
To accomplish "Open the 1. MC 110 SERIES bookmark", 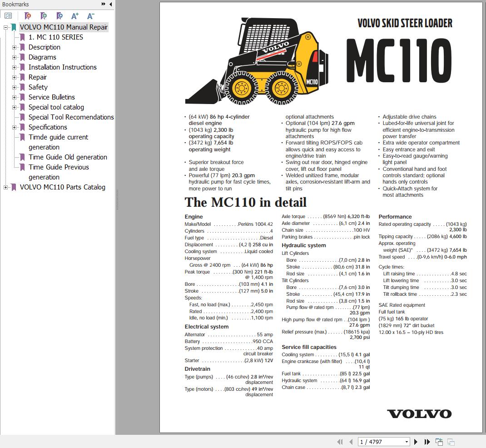I will coord(56,37).
